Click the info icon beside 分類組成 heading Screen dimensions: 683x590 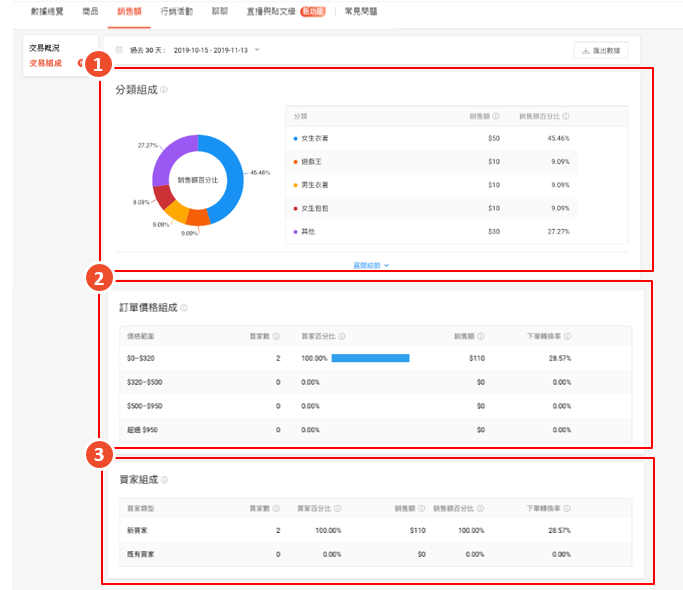(x=164, y=90)
